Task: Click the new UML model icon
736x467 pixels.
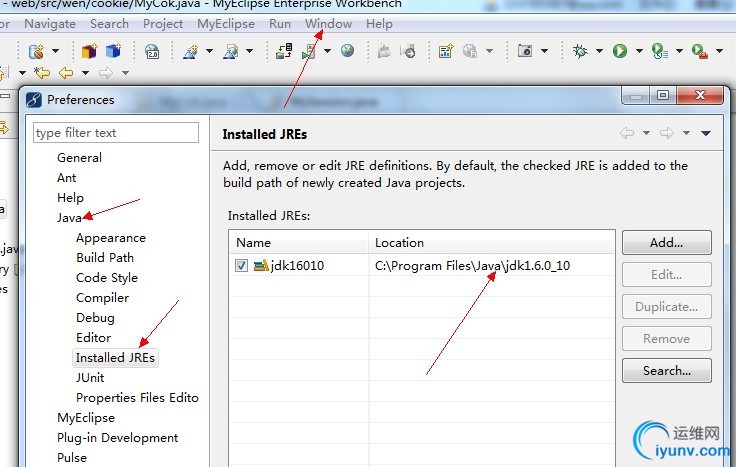Action: click(191, 51)
